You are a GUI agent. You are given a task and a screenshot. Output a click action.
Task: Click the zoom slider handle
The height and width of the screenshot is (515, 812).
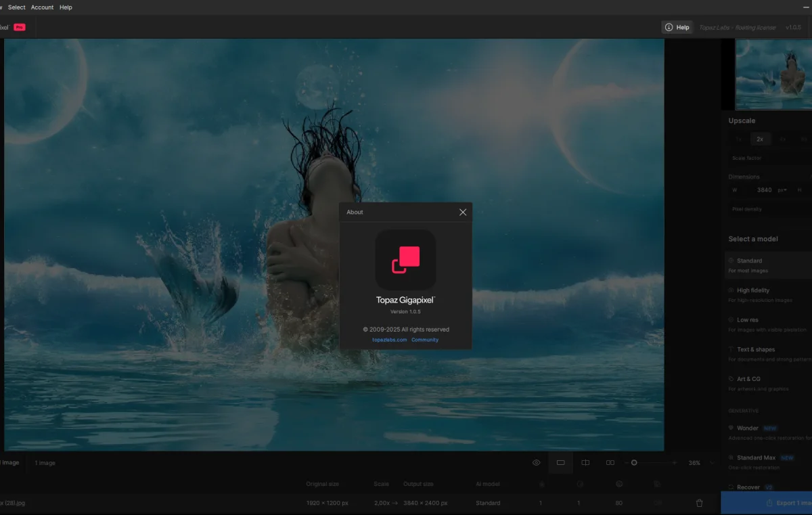pos(634,463)
